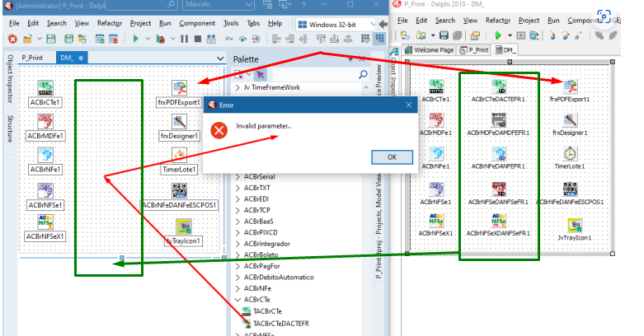Select ACBrMDFe1 component in left designer
Screen dimensions: 644x336
click(45, 121)
